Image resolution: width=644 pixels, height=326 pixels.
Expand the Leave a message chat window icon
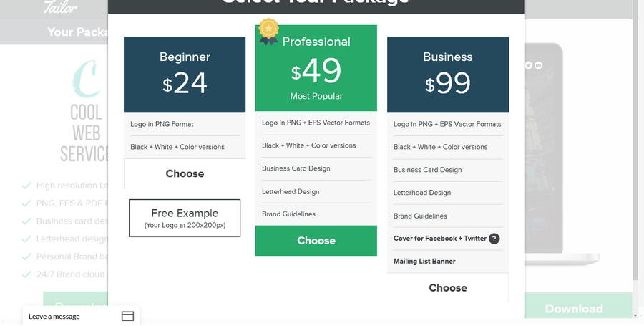[128, 316]
